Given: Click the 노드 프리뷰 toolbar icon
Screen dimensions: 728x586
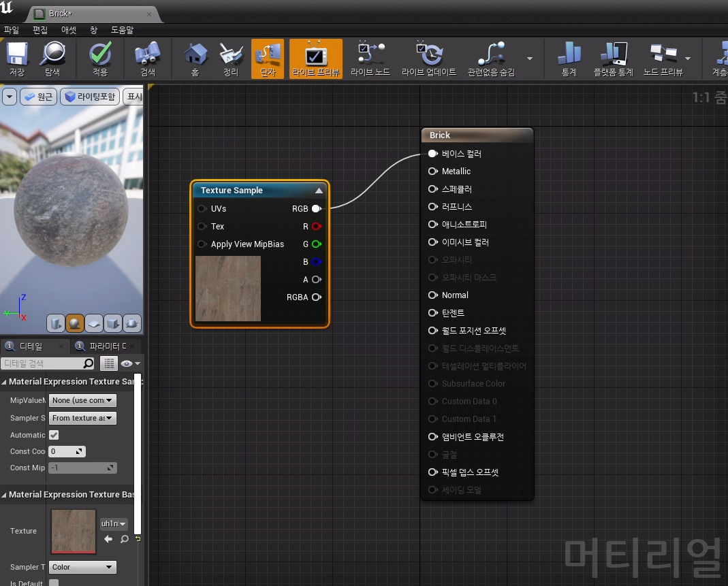Looking at the screenshot, I should (x=663, y=59).
